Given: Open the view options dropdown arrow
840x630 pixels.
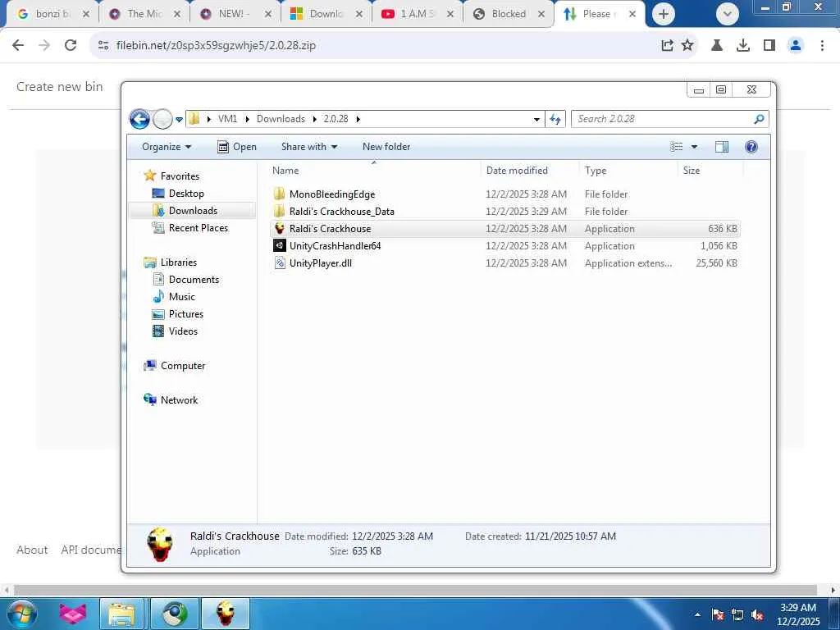Looking at the screenshot, I should [694, 147].
